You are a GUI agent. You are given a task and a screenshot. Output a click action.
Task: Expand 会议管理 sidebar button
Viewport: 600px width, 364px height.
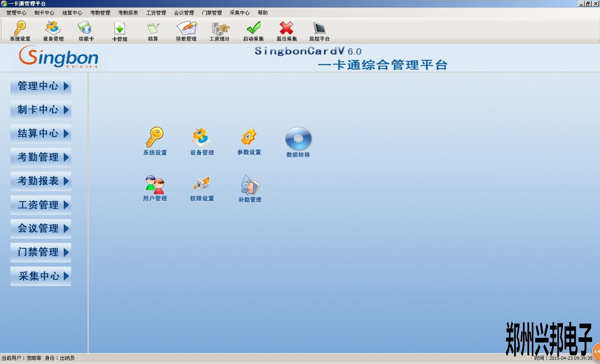click(x=41, y=229)
